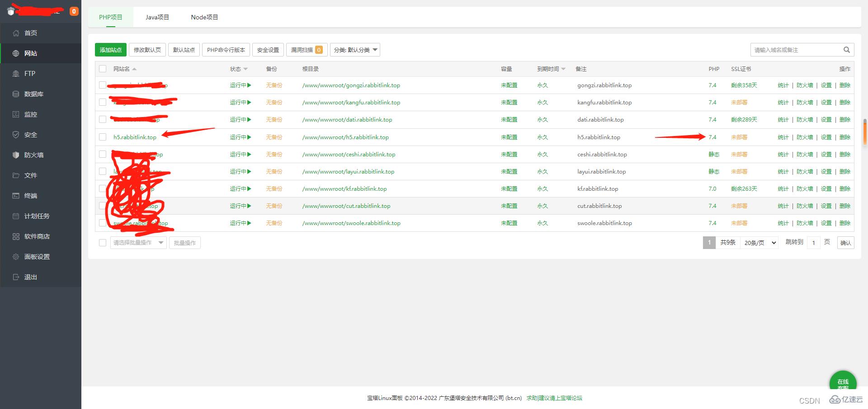Open the 求助|建议请上宝塔论坛 footer link

click(x=554, y=398)
